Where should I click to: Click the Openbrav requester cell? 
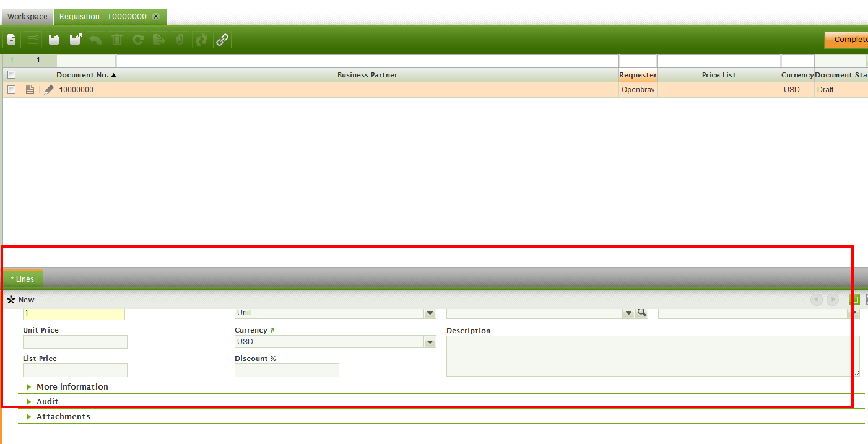point(638,90)
